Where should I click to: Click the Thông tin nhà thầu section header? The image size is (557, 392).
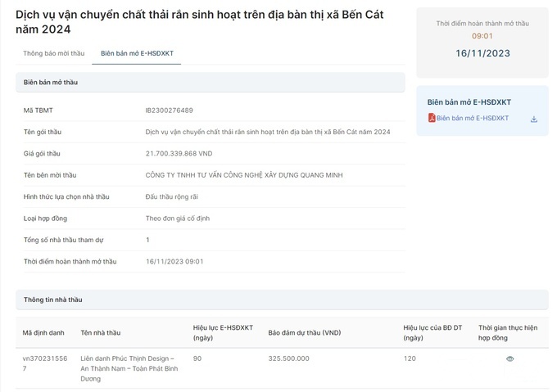(52, 300)
